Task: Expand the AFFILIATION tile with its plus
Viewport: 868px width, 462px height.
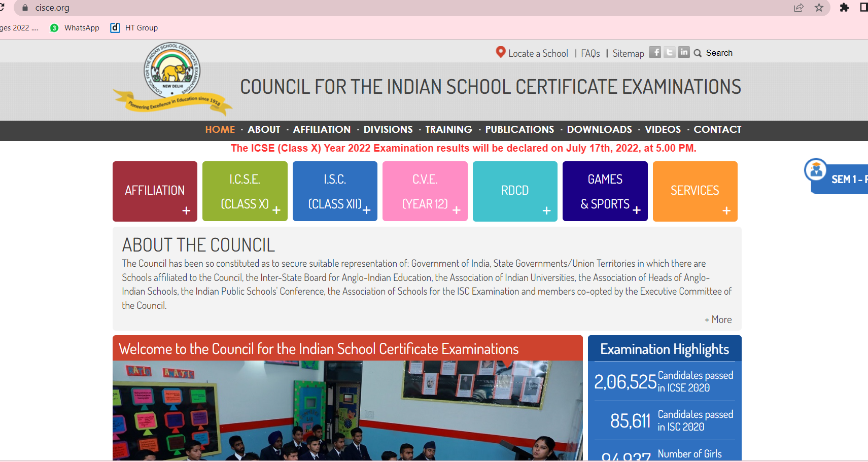Action: (x=186, y=210)
